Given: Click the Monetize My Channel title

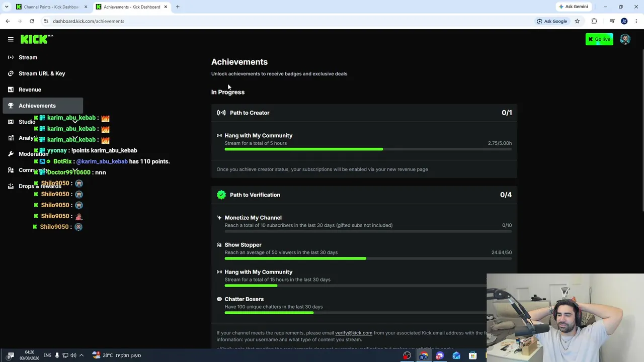Looking at the screenshot, I should (x=253, y=218).
